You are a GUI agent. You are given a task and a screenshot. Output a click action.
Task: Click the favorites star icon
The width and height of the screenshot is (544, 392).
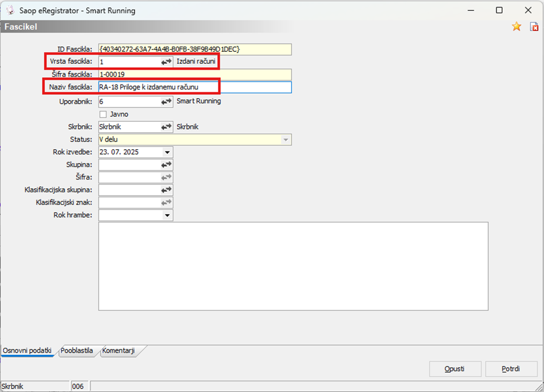[516, 27]
